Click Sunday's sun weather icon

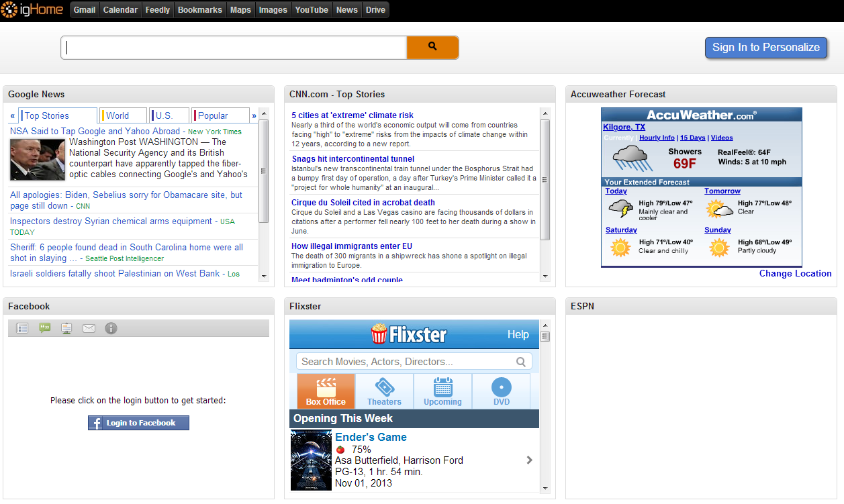[719, 248]
